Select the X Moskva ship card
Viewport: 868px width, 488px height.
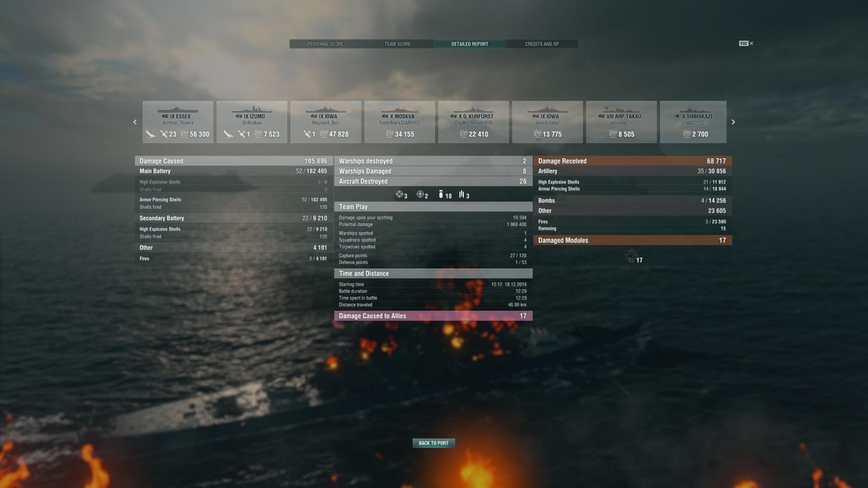click(400, 122)
